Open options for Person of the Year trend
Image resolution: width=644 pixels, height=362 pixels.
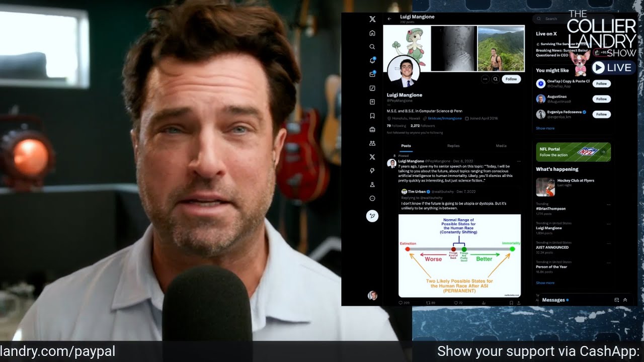point(609,262)
